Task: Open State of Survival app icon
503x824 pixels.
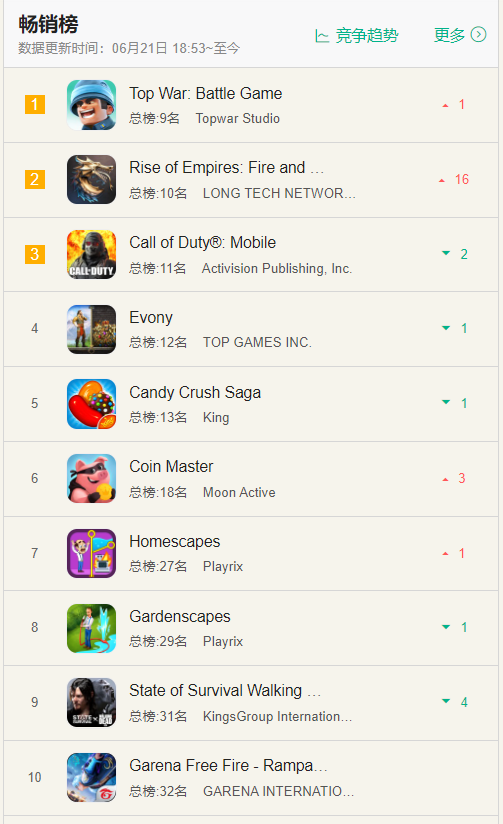Action: [91, 703]
